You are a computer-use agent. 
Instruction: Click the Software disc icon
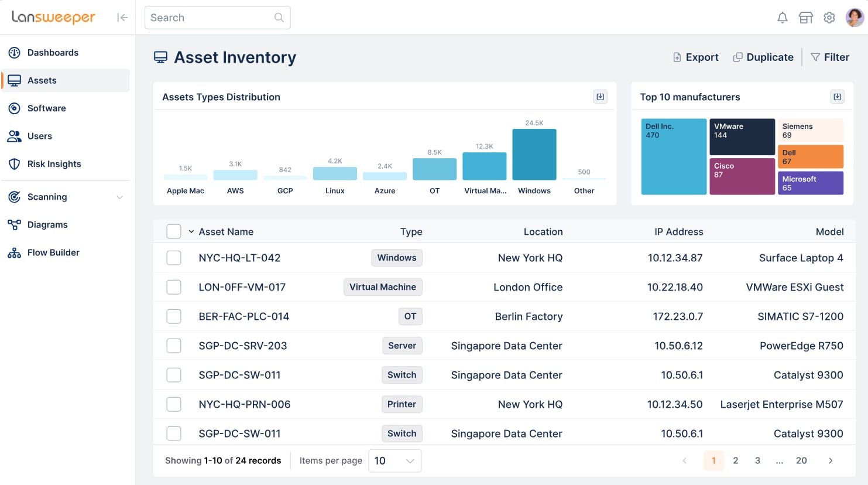[15, 108]
